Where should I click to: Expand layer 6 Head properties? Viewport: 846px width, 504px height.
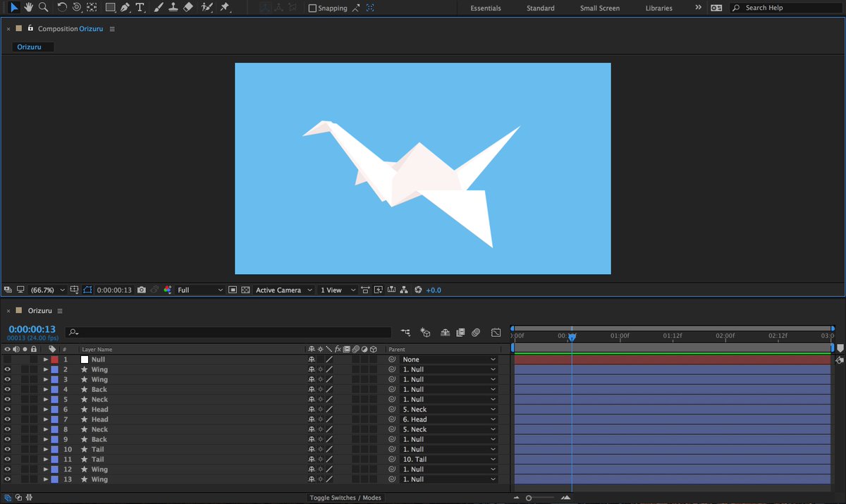pos(45,409)
